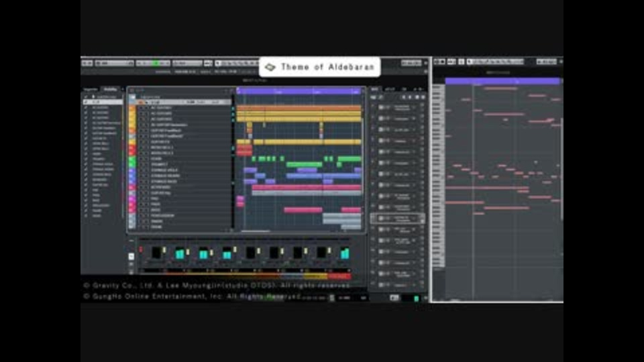Toggle visibility checkbox for GUITAR FX

pos(86,138)
